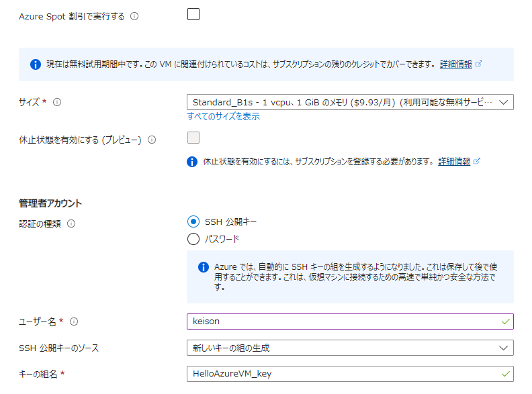The image size is (532, 394).
Task: Open info tooltip beside ユーザー名 label
Action: point(74,322)
